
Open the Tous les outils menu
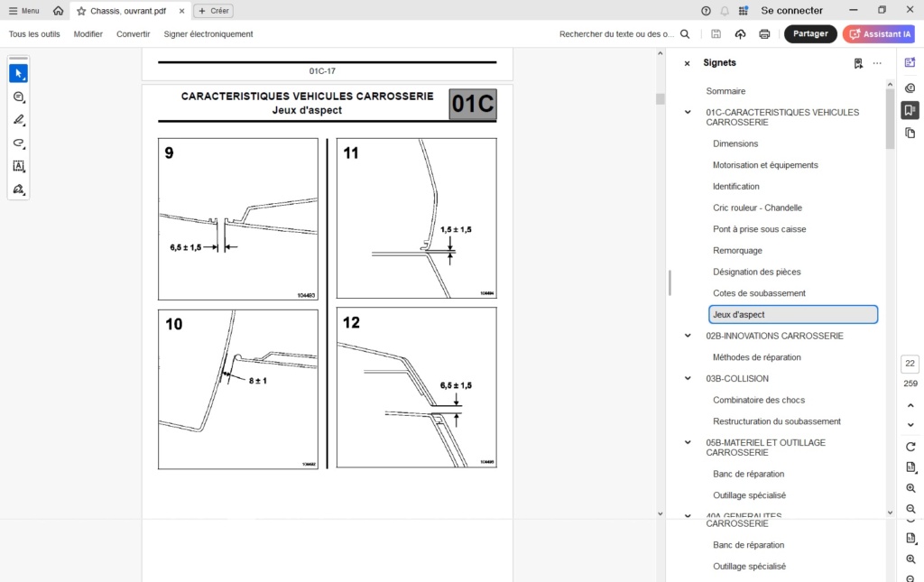coord(34,34)
